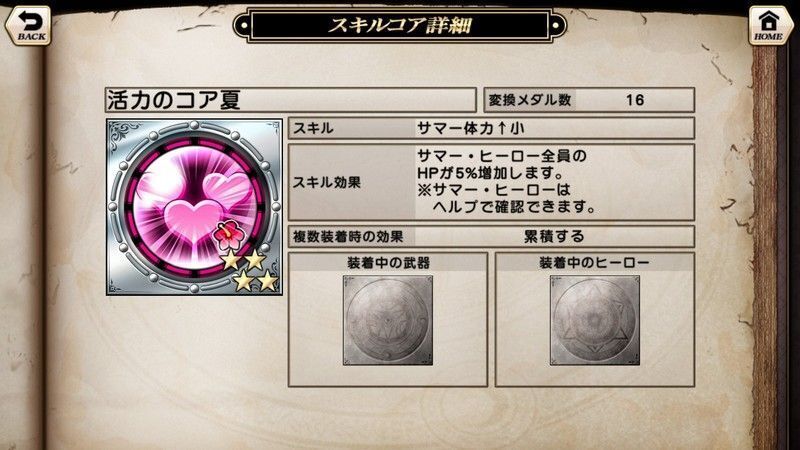
Task: Tap the 装着中の武器 header
Action: pyautogui.click(x=388, y=263)
